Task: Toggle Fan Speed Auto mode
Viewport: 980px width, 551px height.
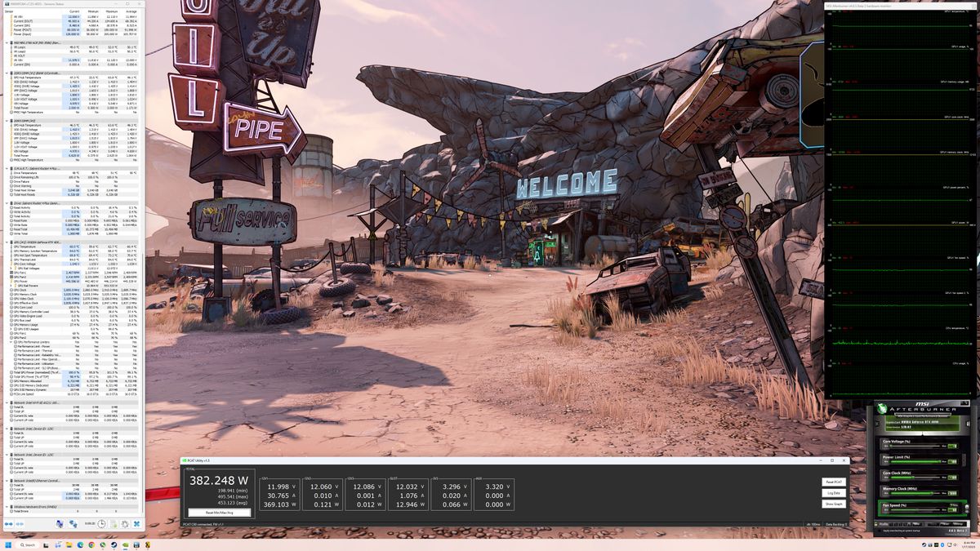Action: pyautogui.click(x=954, y=505)
